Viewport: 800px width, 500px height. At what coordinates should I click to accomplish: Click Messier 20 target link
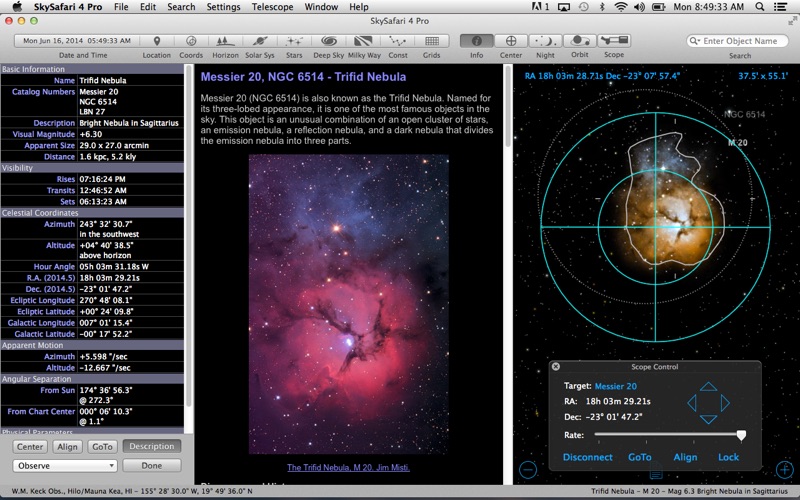coord(615,386)
